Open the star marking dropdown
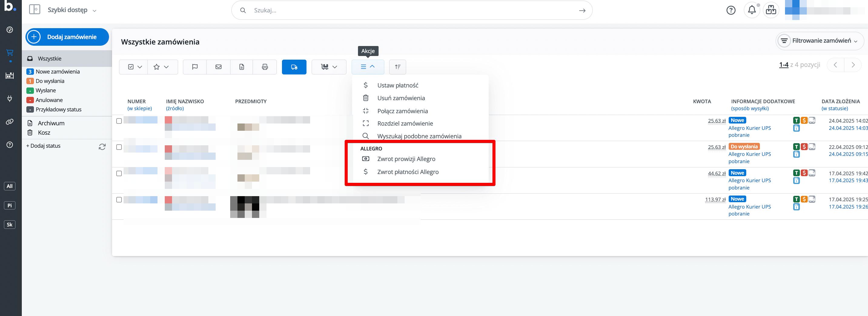 [x=161, y=67]
